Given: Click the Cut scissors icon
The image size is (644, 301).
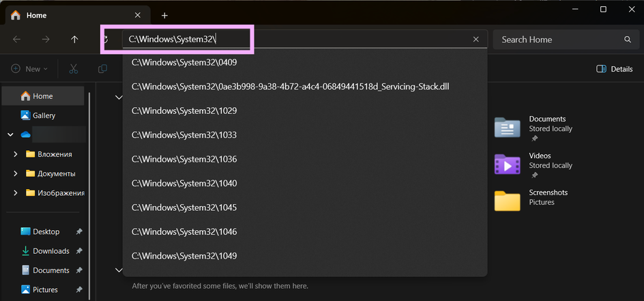Looking at the screenshot, I should click(74, 69).
